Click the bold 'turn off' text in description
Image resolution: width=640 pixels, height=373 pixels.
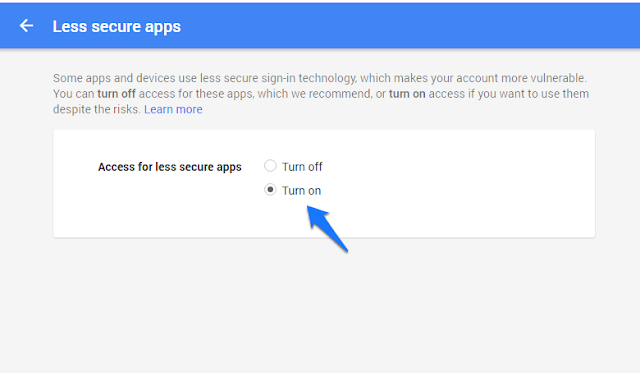pyautogui.click(x=116, y=94)
